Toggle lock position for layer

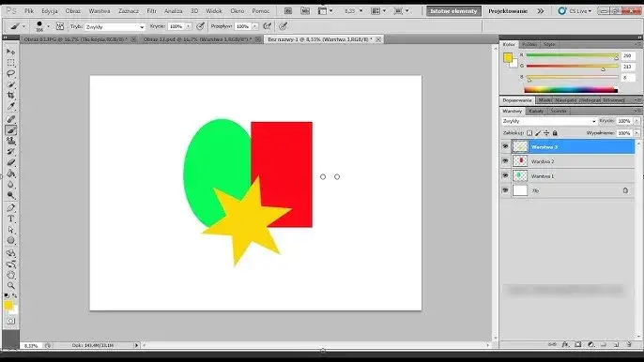[x=546, y=133]
